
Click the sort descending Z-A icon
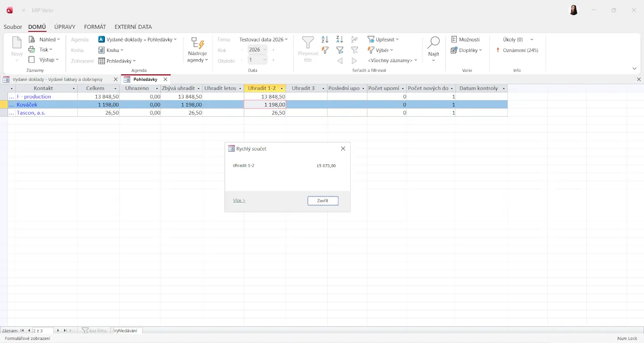coord(340,39)
